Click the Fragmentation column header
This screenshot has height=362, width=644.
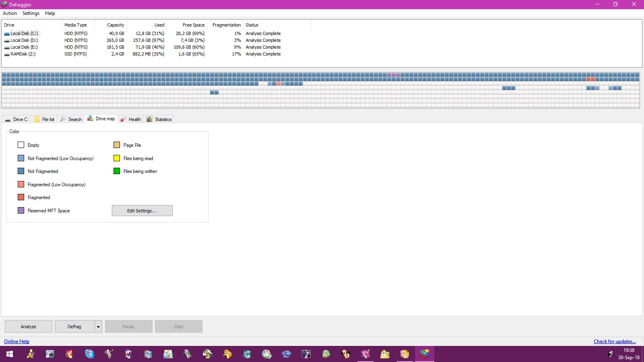point(225,25)
